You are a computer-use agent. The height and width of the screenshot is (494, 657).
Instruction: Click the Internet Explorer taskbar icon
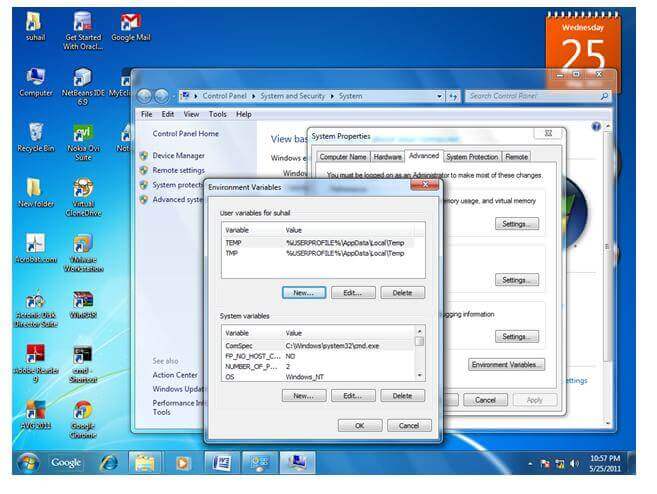pos(109,463)
